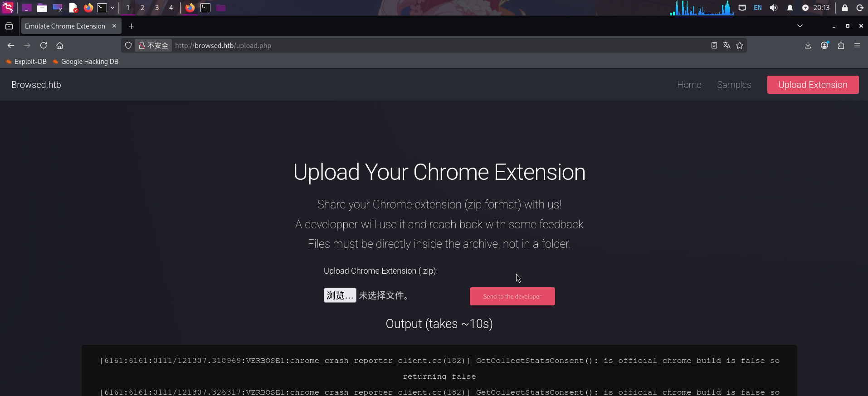This screenshot has width=868, height=396.
Task: Go to Firefox home page
Action: pos(59,45)
